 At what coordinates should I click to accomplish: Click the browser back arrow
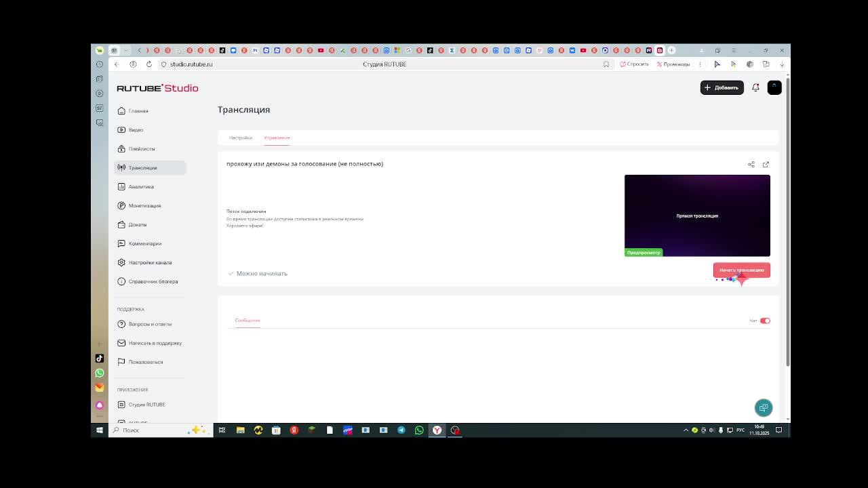point(117,64)
